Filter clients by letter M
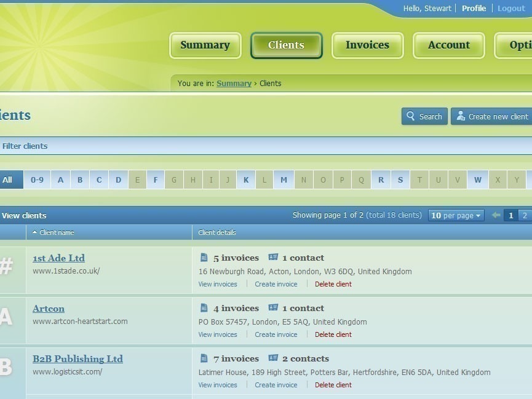This screenshot has width=532, height=399. pos(284,180)
